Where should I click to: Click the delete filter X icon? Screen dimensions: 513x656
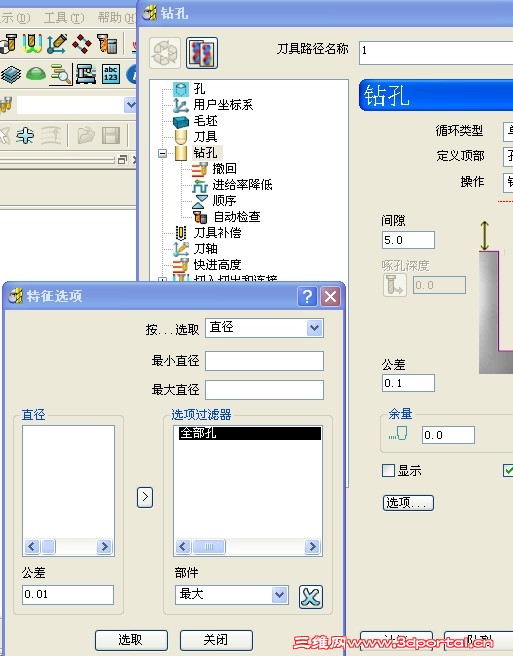pos(310,597)
